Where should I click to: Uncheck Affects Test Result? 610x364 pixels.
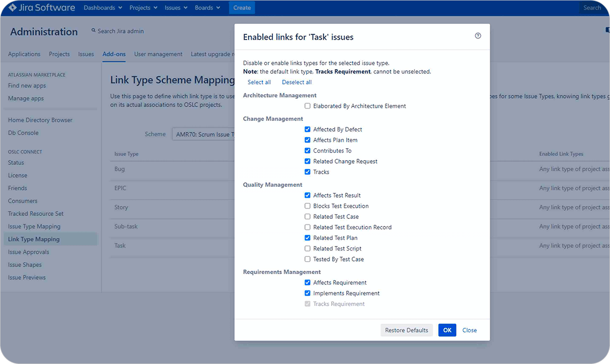coord(308,195)
